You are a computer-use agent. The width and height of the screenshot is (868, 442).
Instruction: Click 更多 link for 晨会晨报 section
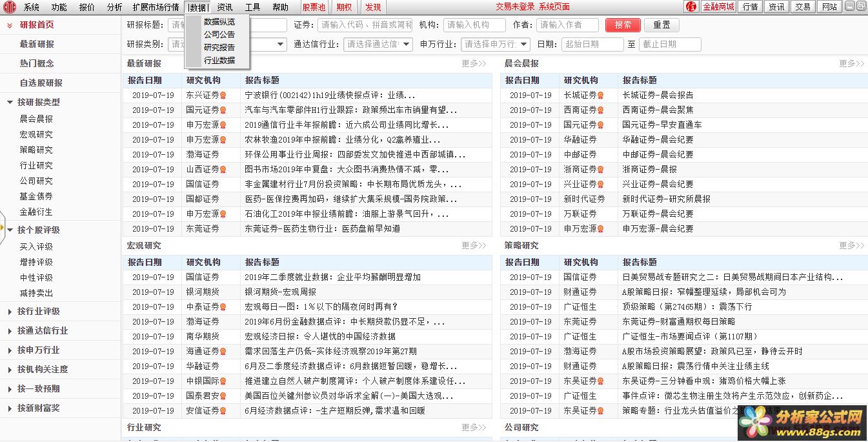851,64
